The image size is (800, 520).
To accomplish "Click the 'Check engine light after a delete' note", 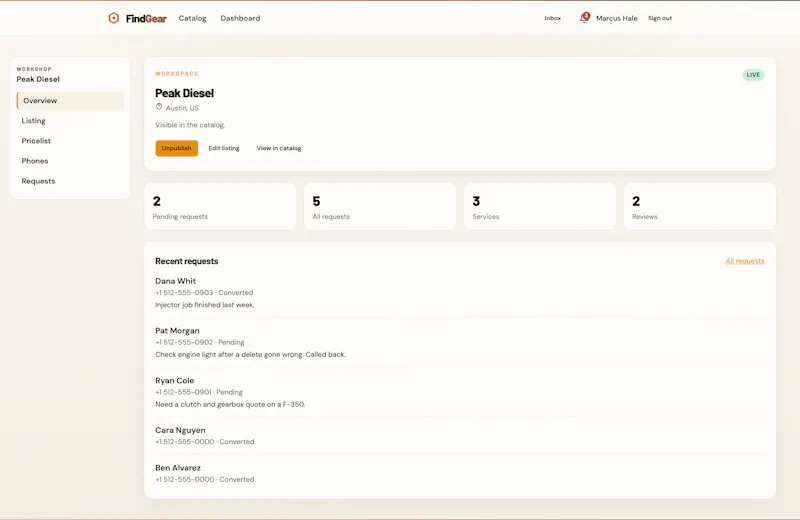I will pos(250,354).
